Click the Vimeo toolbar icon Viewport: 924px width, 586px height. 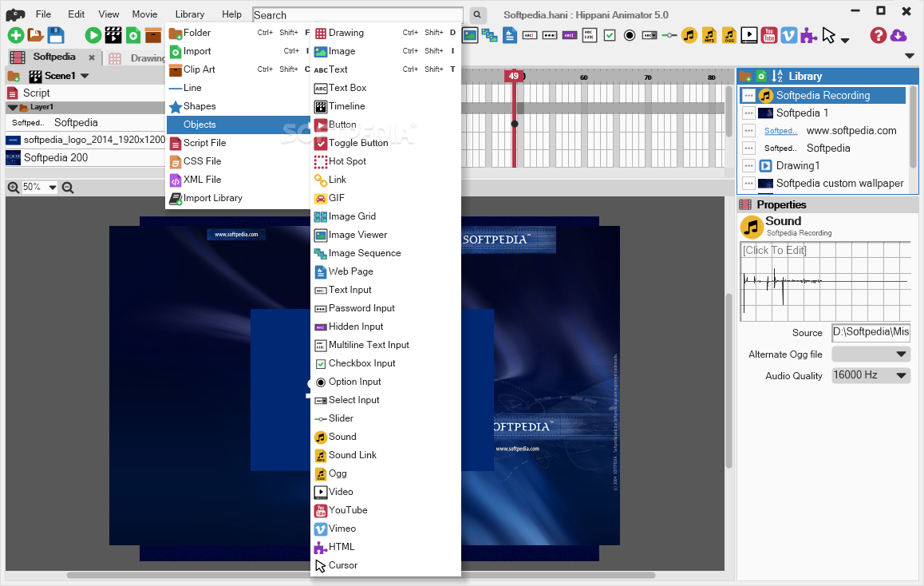tap(789, 35)
